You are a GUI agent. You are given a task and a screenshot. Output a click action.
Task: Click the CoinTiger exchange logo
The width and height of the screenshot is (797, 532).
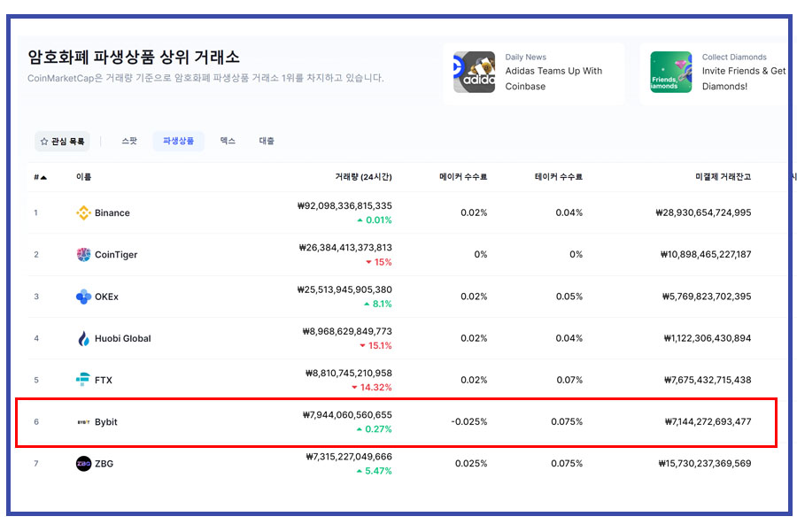click(83, 255)
